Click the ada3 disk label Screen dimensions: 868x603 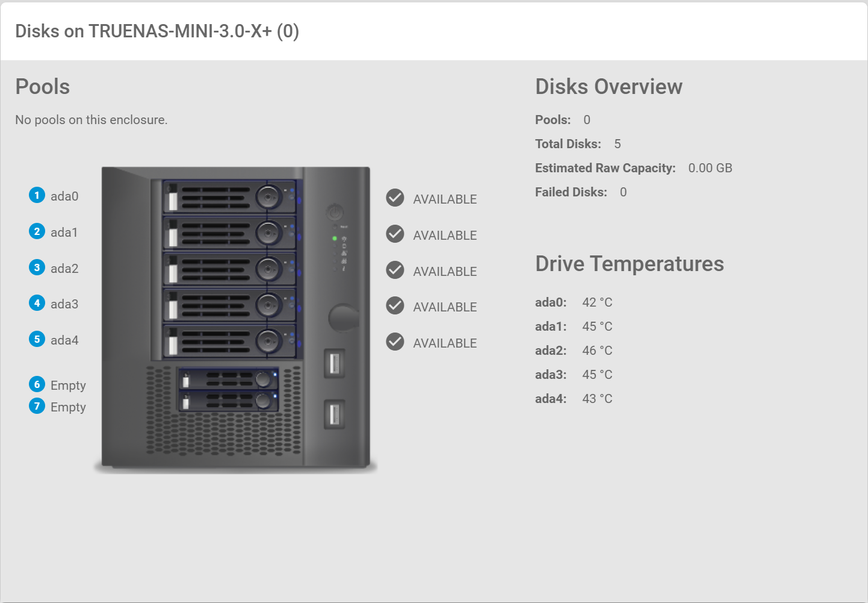[x=64, y=304]
